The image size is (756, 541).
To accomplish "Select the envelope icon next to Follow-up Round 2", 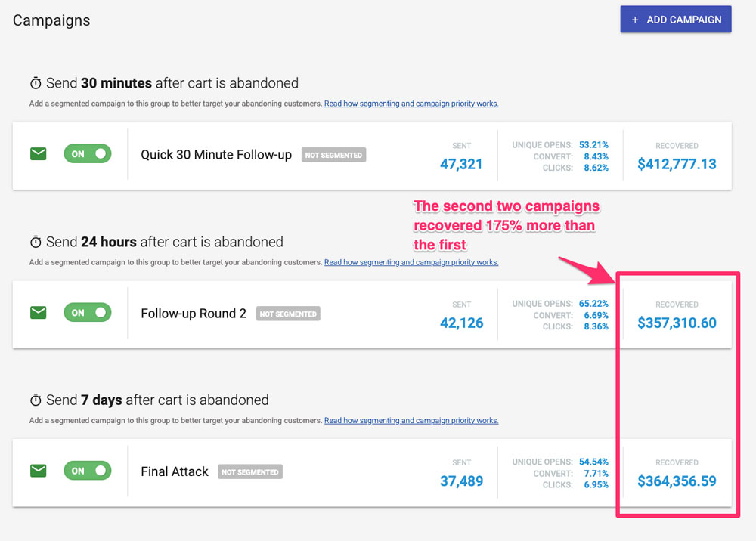I will pyautogui.click(x=38, y=312).
